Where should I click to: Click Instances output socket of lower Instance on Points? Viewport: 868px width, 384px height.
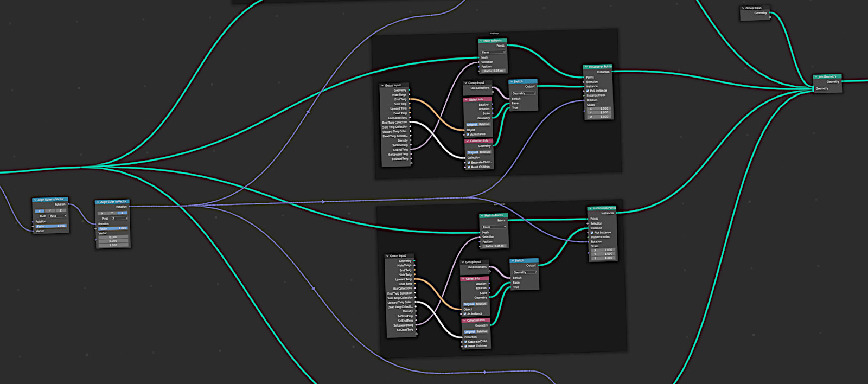(x=617, y=213)
